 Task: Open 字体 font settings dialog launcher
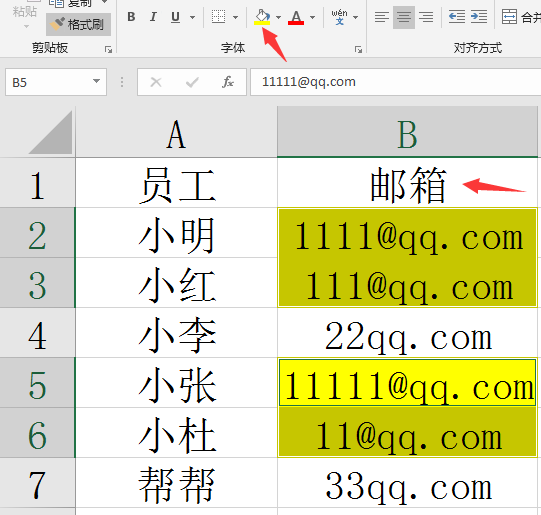(358, 50)
